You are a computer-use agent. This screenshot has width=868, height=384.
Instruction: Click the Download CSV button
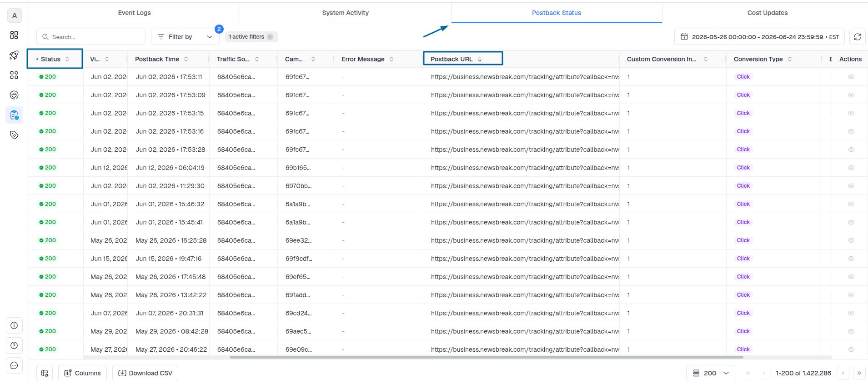point(145,373)
